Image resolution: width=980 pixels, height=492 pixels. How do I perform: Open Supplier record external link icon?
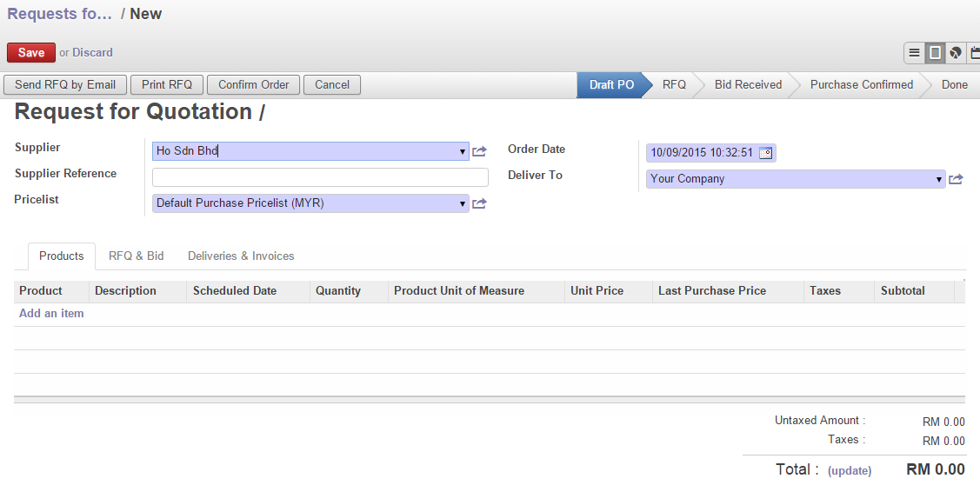[479, 151]
